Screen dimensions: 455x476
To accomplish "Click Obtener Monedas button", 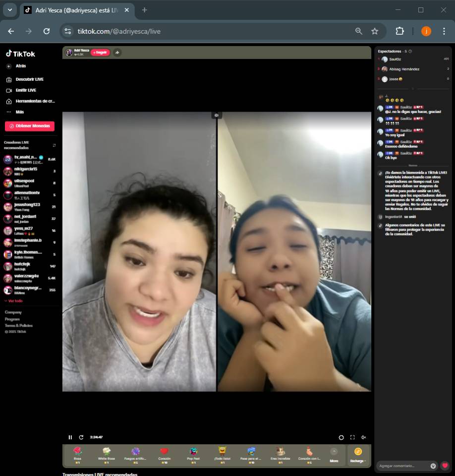I will tap(30, 126).
